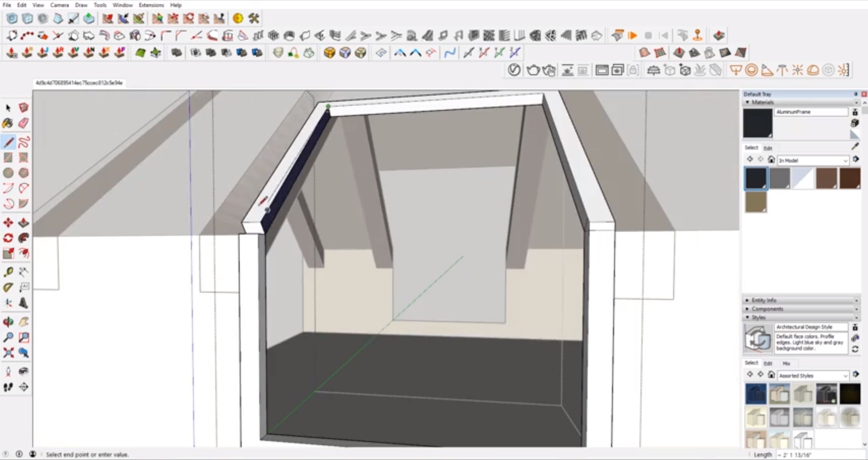Select the Zoom magnifier tool

[x=8, y=337]
